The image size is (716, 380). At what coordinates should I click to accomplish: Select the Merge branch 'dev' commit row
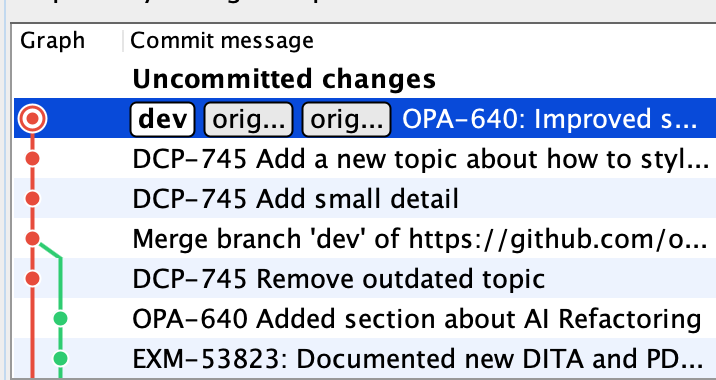(x=365, y=238)
